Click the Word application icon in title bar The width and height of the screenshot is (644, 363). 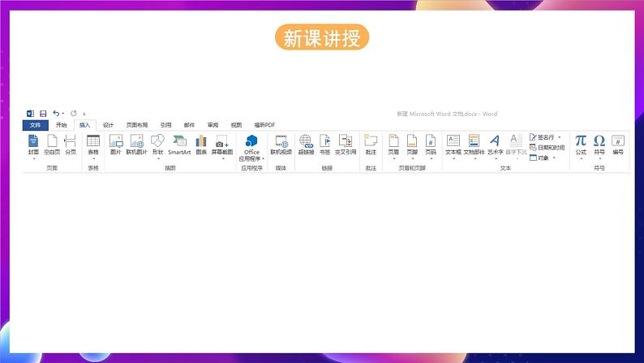30,114
